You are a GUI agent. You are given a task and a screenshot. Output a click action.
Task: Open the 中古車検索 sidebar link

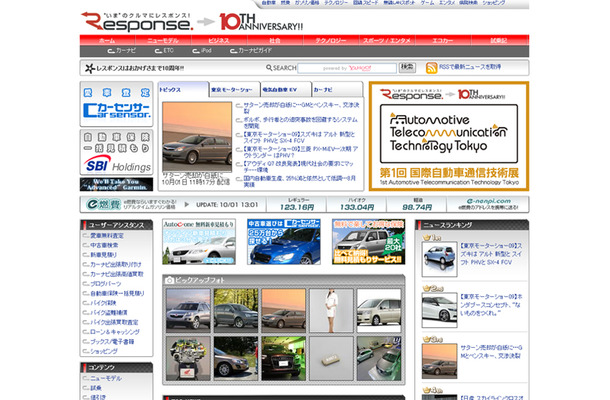point(104,246)
